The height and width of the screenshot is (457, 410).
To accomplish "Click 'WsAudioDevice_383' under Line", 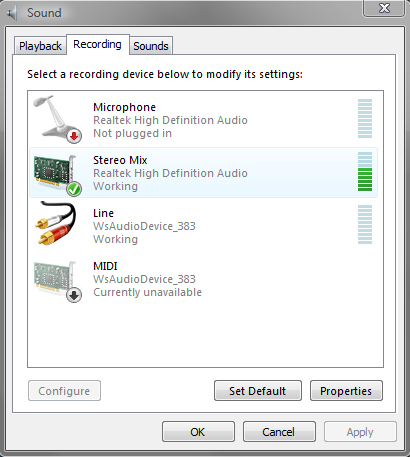I will point(144,226).
